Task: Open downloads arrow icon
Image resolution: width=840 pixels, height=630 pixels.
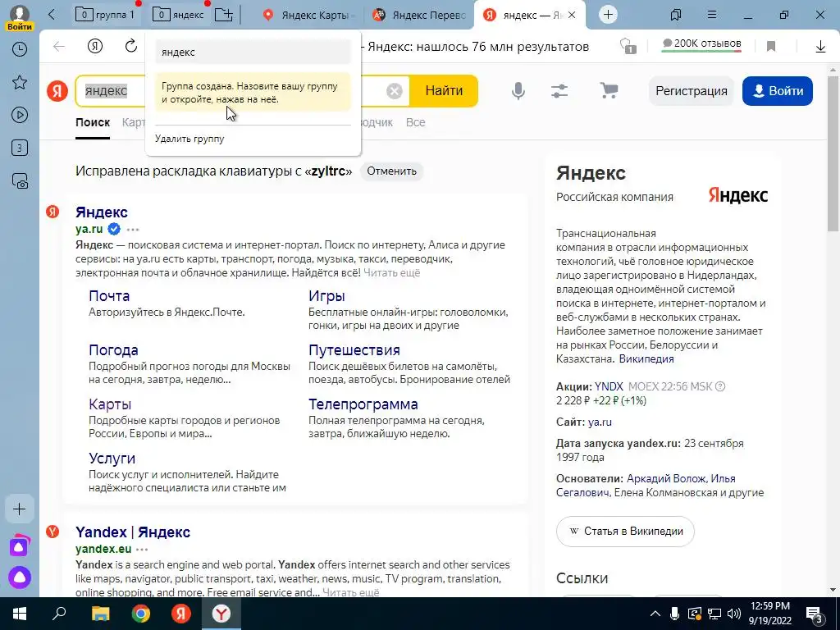Action: click(820, 47)
